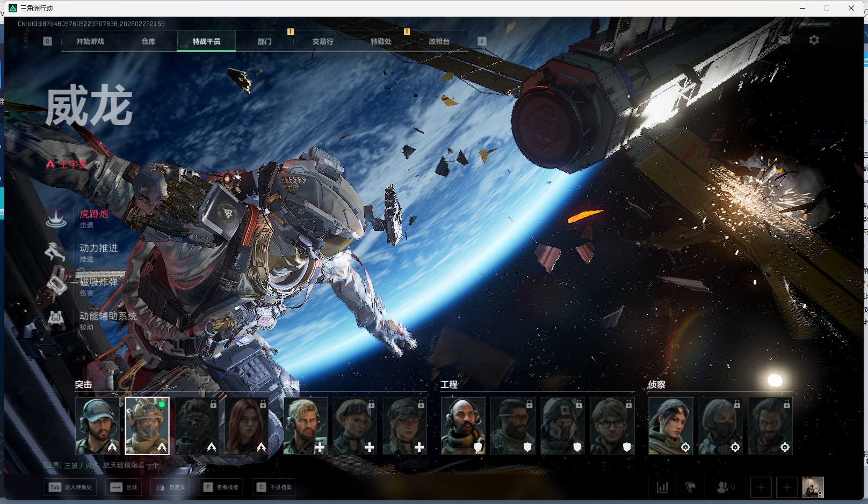Click the 干员档案 button

coord(274,487)
